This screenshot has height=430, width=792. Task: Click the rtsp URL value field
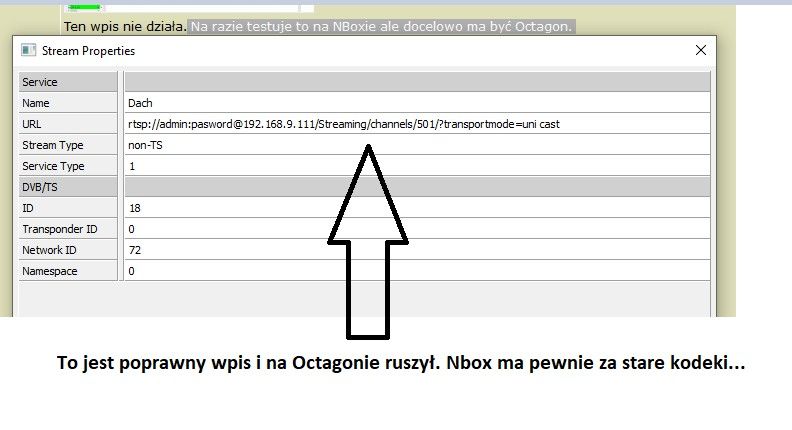pyautogui.click(x=417, y=124)
